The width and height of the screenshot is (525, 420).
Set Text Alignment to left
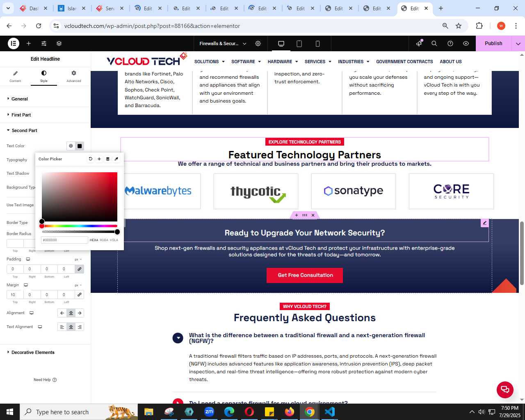62,327
